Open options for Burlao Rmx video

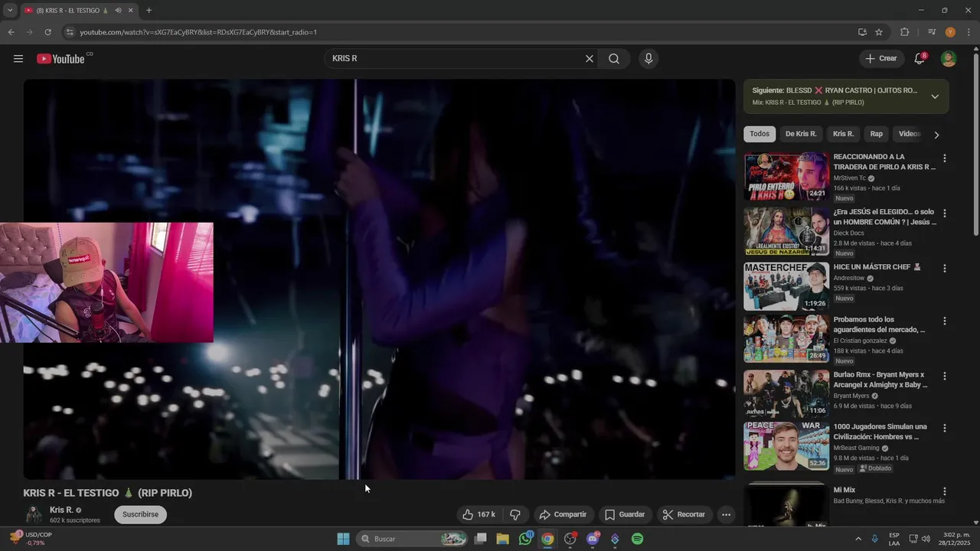(x=944, y=377)
